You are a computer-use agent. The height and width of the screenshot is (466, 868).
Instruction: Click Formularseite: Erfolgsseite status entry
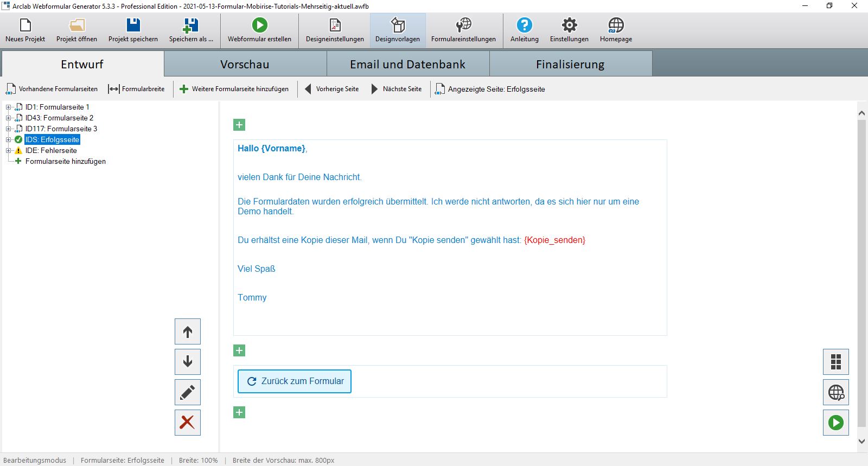click(123, 460)
